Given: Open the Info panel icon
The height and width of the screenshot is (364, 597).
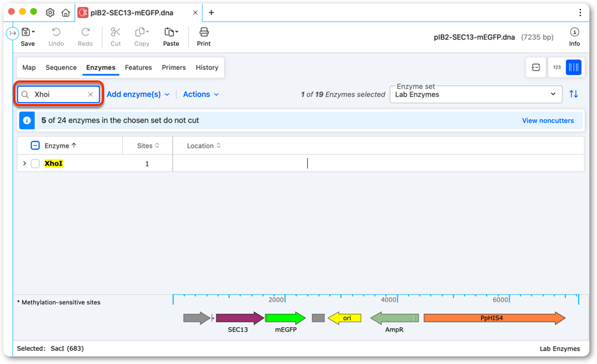Looking at the screenshot, I should tap(574, 32).
